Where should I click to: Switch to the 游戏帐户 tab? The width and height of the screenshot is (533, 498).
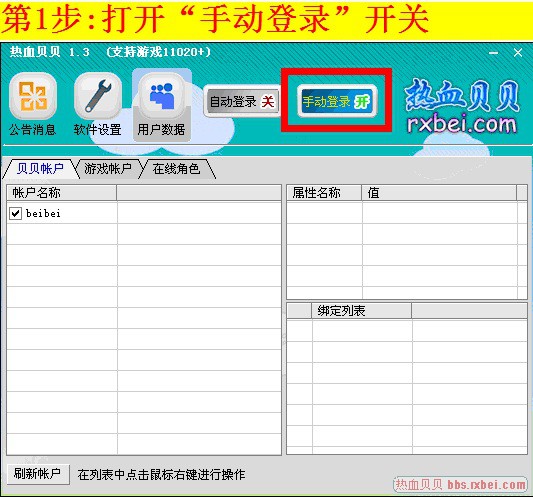click(x=108, y=168)
